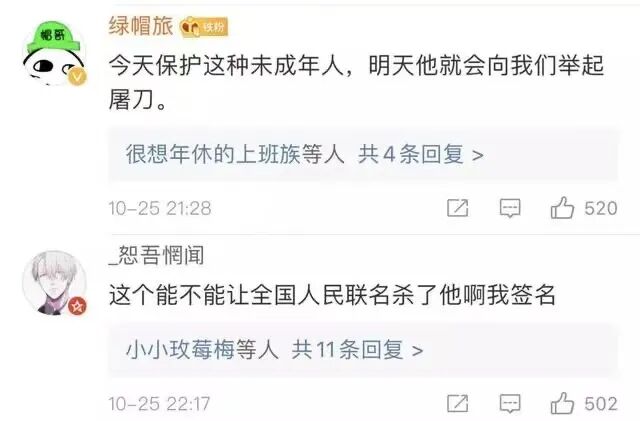Open 绿帽旅 username profile
The image size is (640, 421).
tap(141, 27)
